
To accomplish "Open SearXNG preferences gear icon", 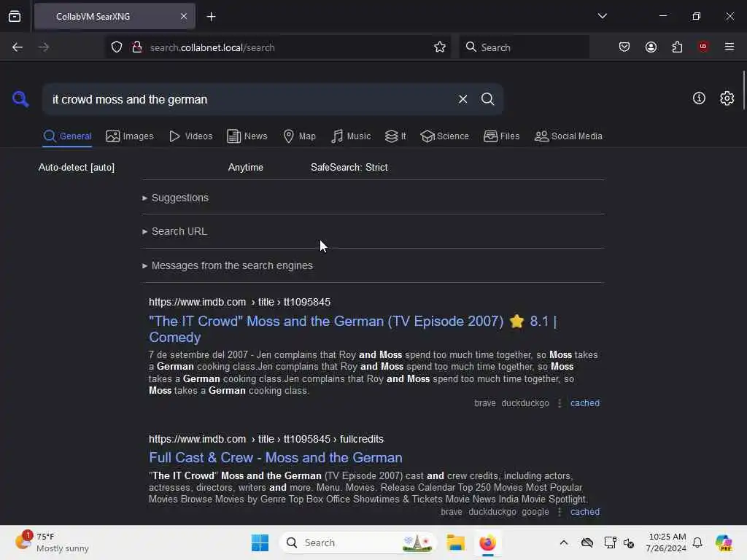I will click(727, 98).
